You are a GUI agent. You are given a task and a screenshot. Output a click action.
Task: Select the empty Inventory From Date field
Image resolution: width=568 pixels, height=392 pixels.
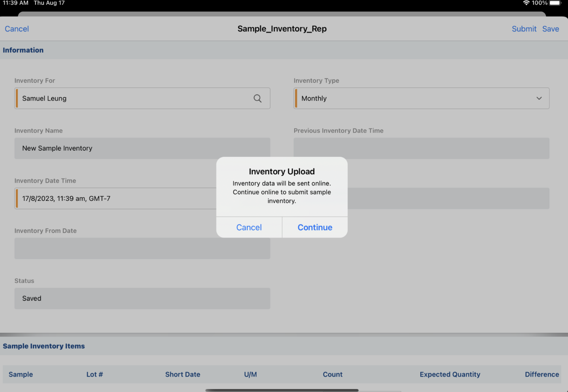click(142, 249)
